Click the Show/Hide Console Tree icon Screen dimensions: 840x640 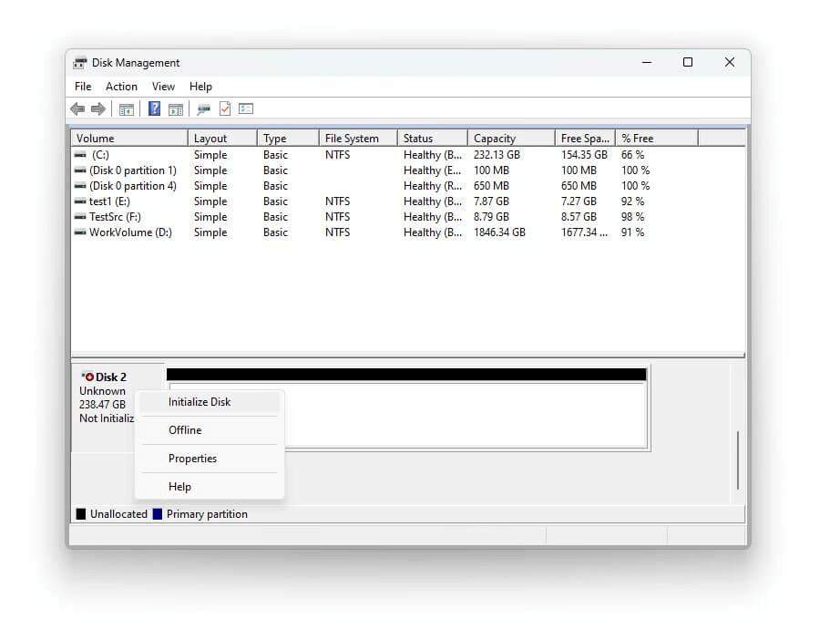click(x=127, y=109)
